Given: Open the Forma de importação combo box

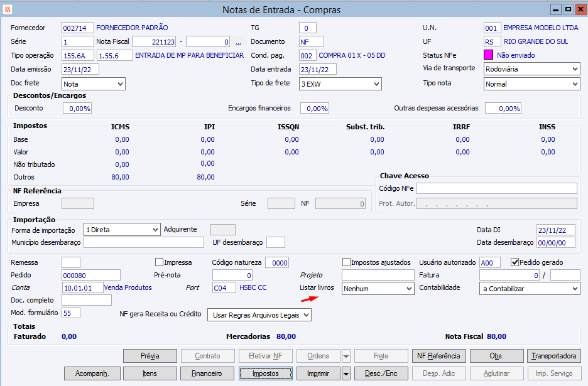Looking at the screenshot, I should [x=121, y=230].
